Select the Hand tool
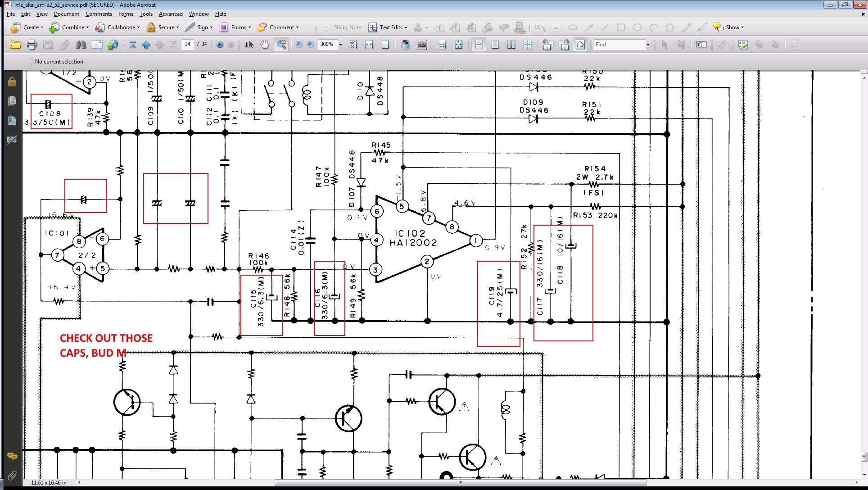This screenshot has height=490, width=868. (265, 45)
